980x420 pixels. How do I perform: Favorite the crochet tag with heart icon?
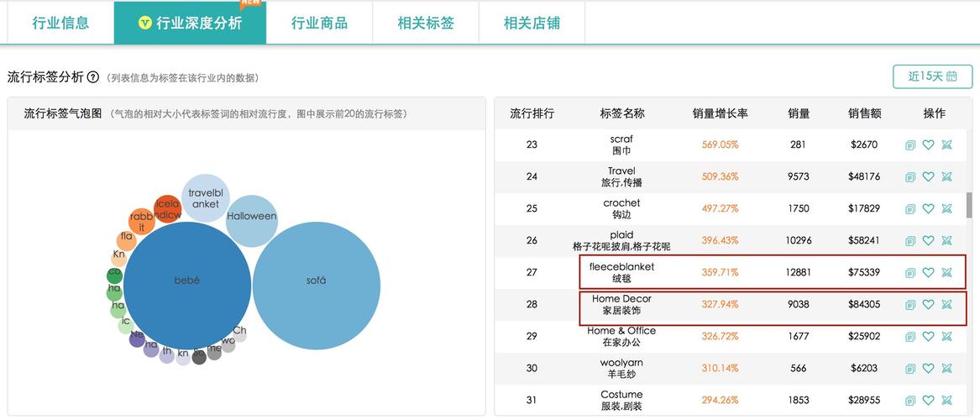click(928, 209)
